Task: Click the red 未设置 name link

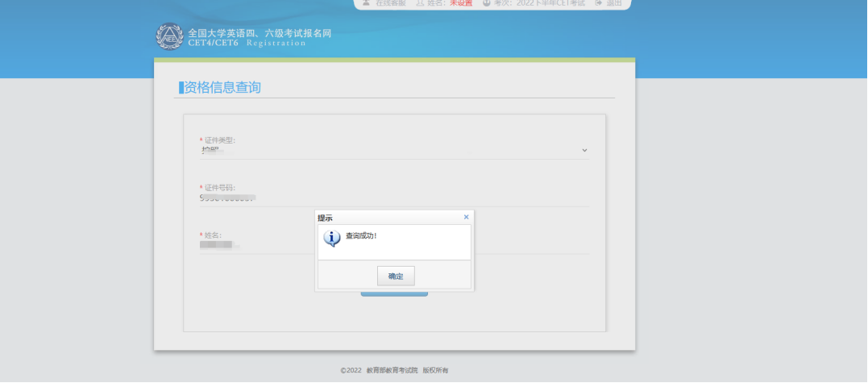Action: tap(461, 3)
